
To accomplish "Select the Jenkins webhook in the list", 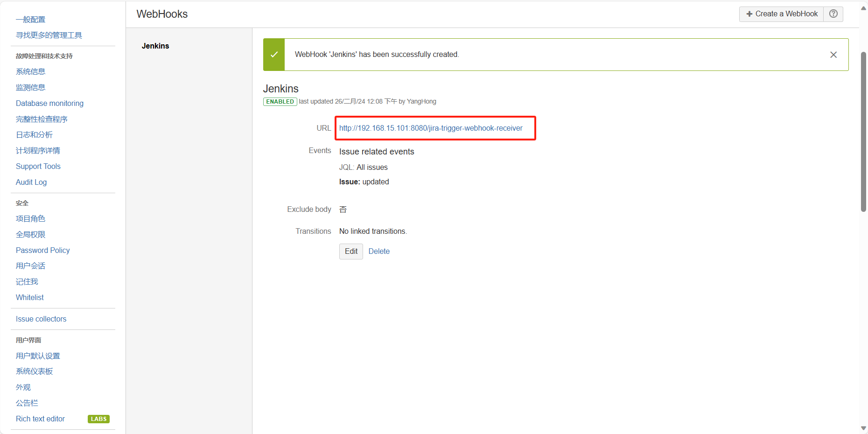I will 155,46.
